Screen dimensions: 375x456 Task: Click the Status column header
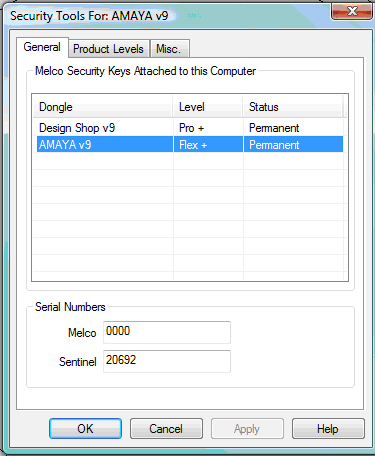(x=293, y=107)
